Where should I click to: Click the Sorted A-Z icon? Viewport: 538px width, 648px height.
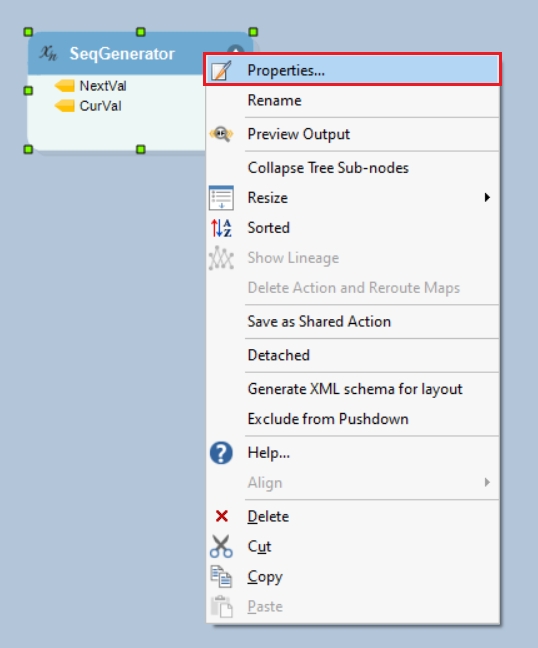tap(221, 228)
